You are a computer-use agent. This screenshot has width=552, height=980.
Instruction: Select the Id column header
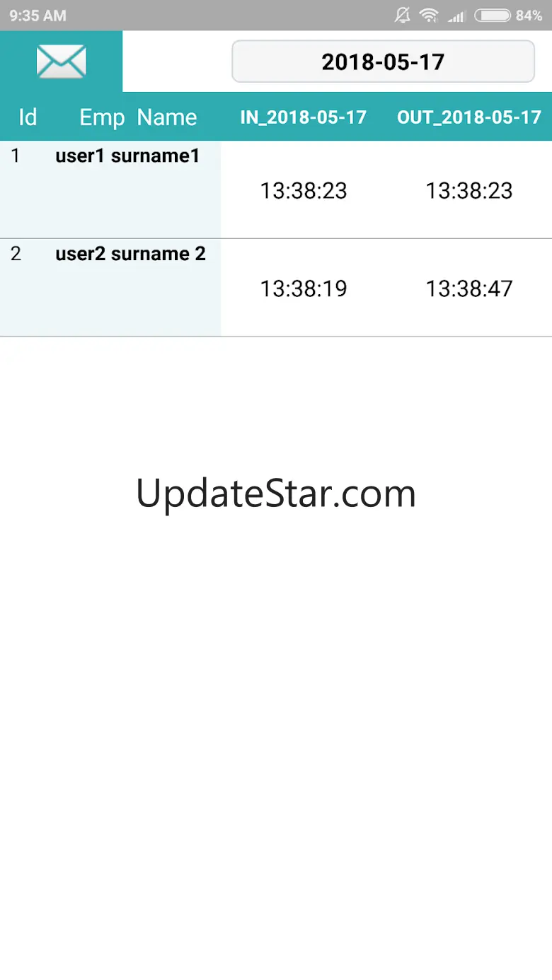pos(28,117)
